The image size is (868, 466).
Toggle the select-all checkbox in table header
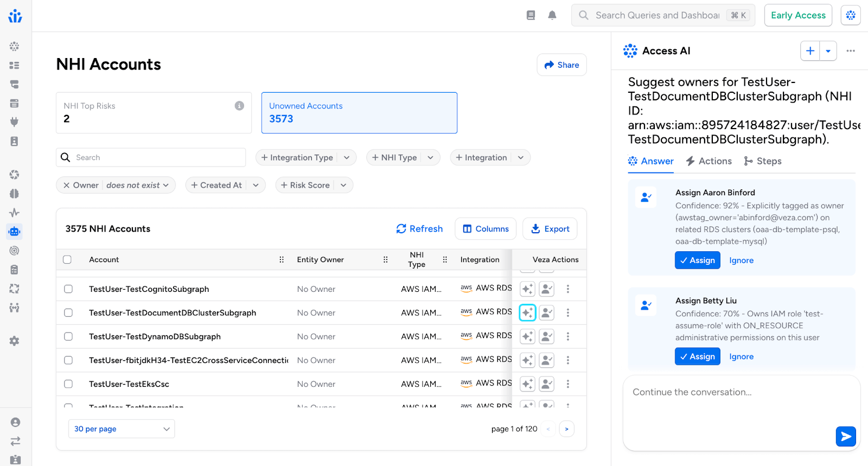tap(67, 260)
